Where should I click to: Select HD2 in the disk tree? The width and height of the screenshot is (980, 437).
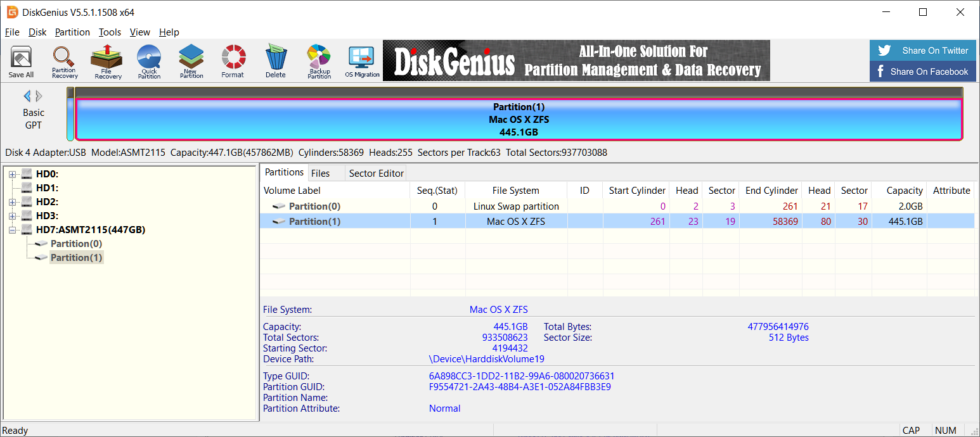click(x=47, y=202)
